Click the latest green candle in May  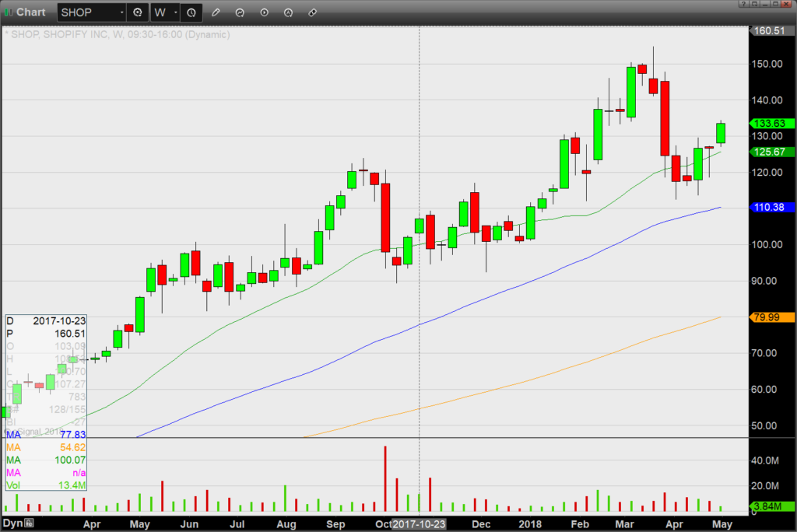click(721, 133)
